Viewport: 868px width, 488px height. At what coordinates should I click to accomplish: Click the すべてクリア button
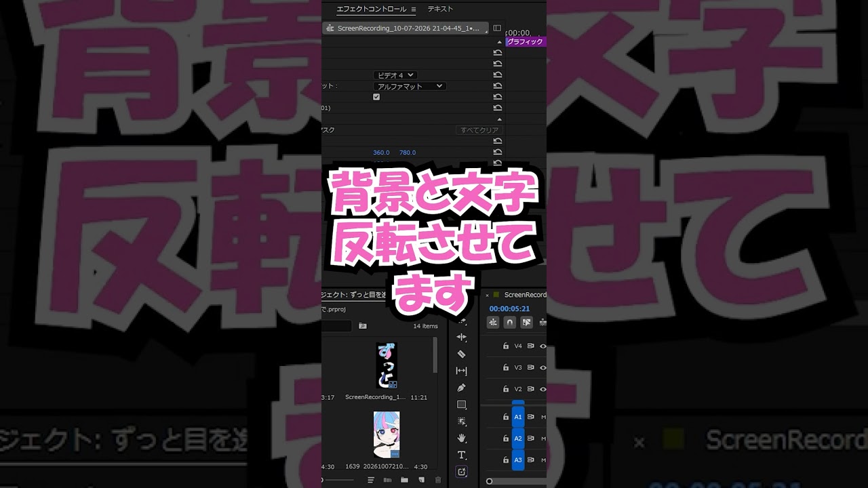point(479,130)
